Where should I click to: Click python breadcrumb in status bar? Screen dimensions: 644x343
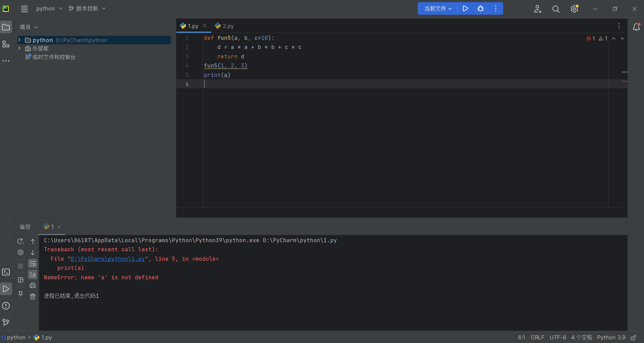[13, 337]
